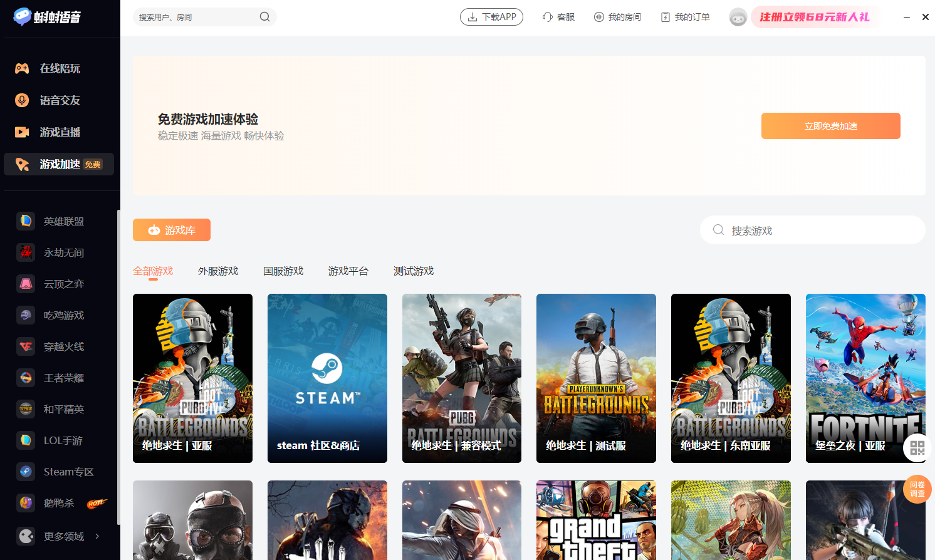Viewport: 935px width, 560px height.
Task: Open customer service via headset icon
Action: [x=548, y=17]
